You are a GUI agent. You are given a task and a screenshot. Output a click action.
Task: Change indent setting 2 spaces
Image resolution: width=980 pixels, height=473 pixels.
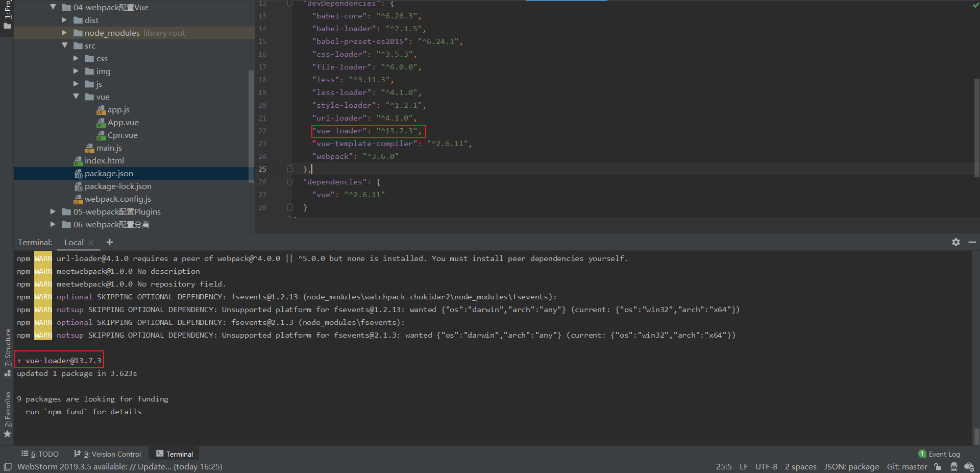800,466
